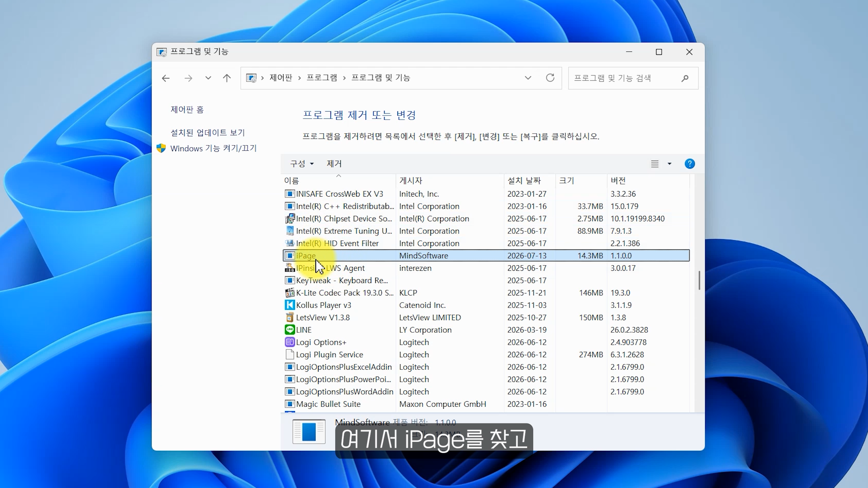Select the LINE app icon

[290, 329]
